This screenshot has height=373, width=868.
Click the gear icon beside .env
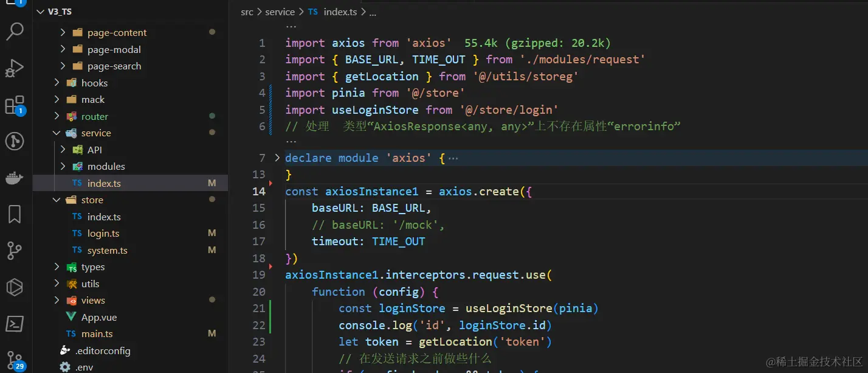coord(65,368)
